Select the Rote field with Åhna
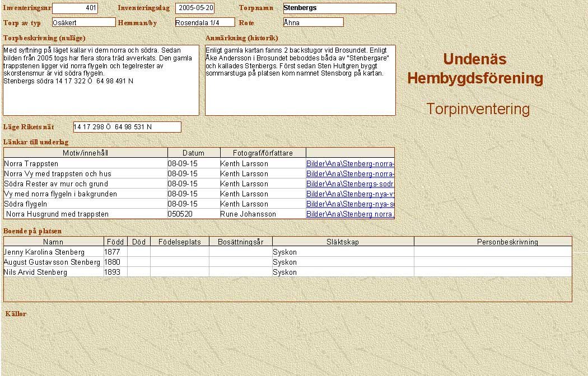Screen dimensions: 588x376 click(x=313, y=22)
